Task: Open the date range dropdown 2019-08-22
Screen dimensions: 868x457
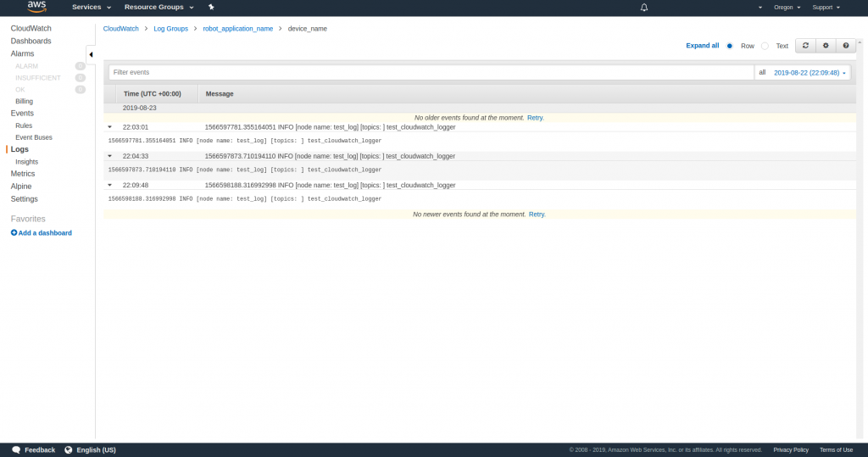Action: coord(810,73)
